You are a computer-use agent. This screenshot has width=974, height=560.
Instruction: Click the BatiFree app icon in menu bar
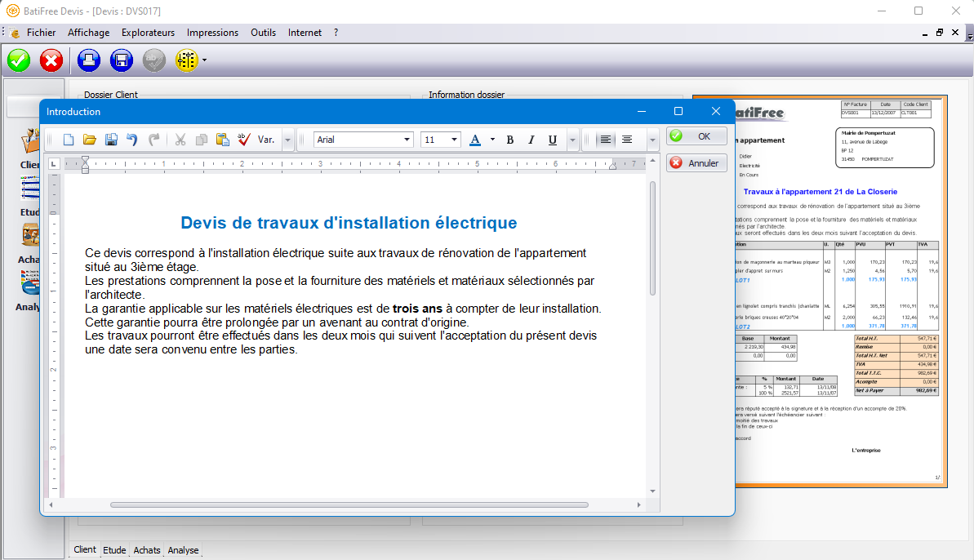(x=14, y=33)
